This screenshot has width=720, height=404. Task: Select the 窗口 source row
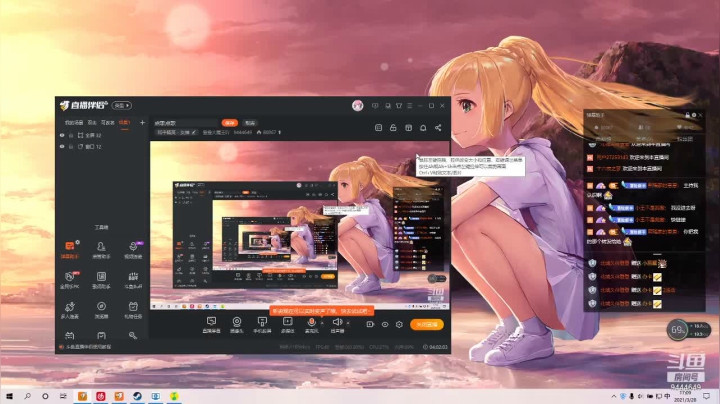pyautogui.click(x=103, y=147)
